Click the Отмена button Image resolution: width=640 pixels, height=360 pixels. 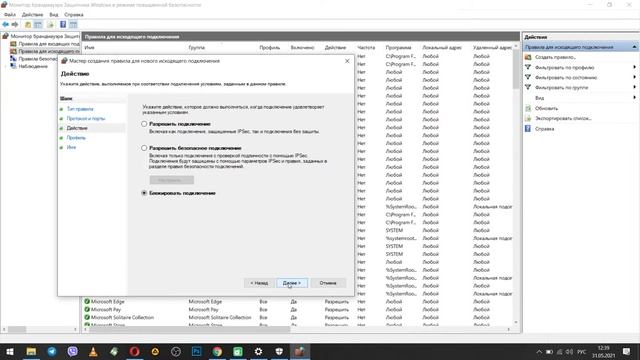328,283
